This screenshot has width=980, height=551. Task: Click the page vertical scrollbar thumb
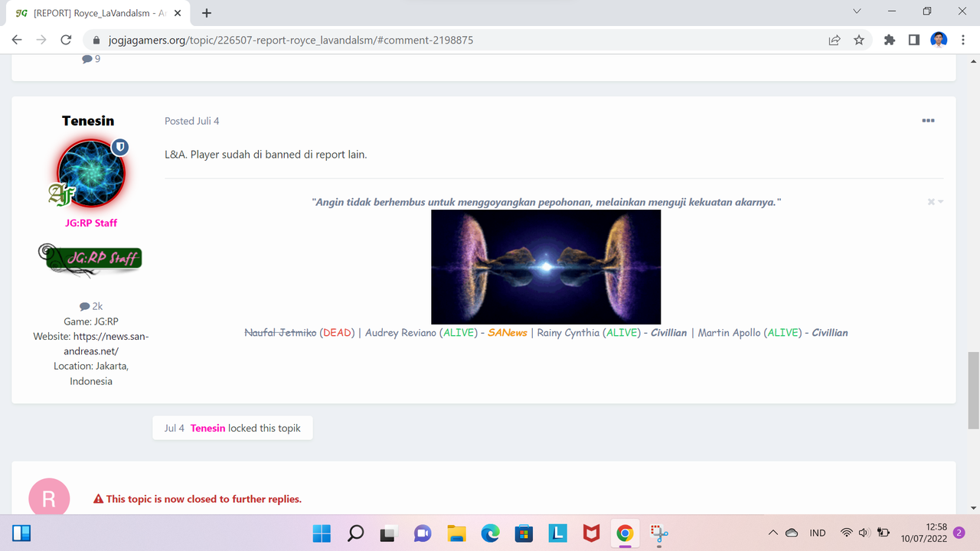pyautogui.click(x=973, y=390)
